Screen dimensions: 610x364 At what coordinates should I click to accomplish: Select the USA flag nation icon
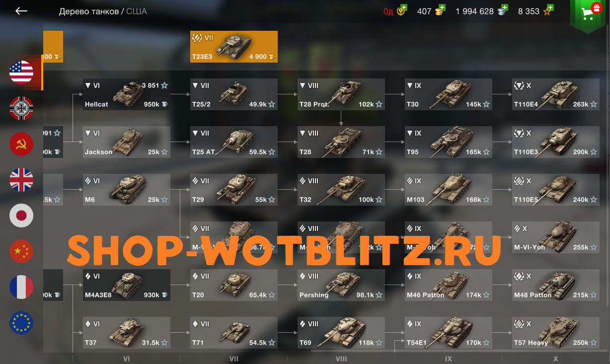(21, 73)
